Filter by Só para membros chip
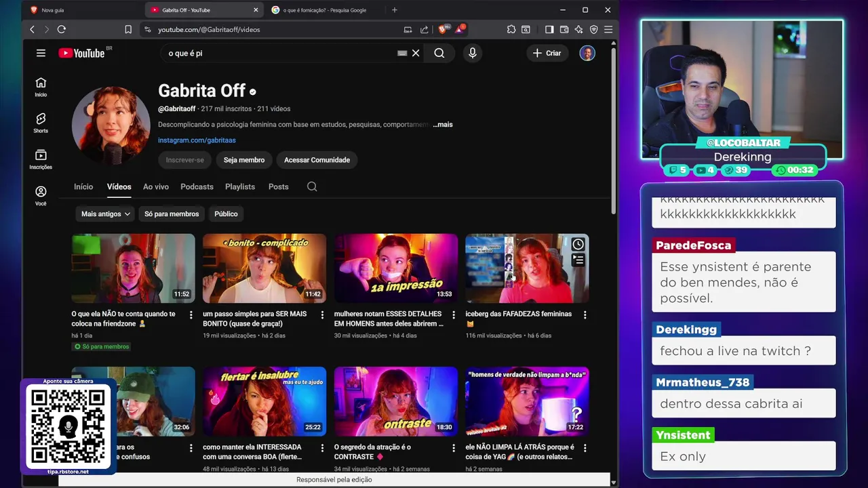The height and width of the screenshot is (488, 868). pos(172,213)
